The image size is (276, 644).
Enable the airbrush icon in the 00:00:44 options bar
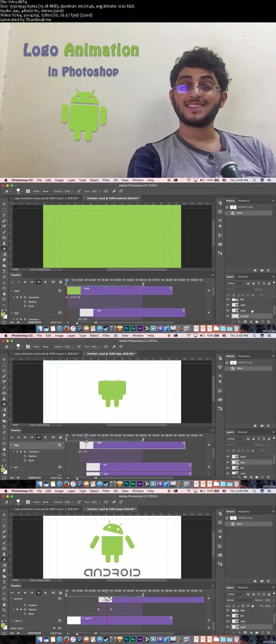click(x=106, y=191)
